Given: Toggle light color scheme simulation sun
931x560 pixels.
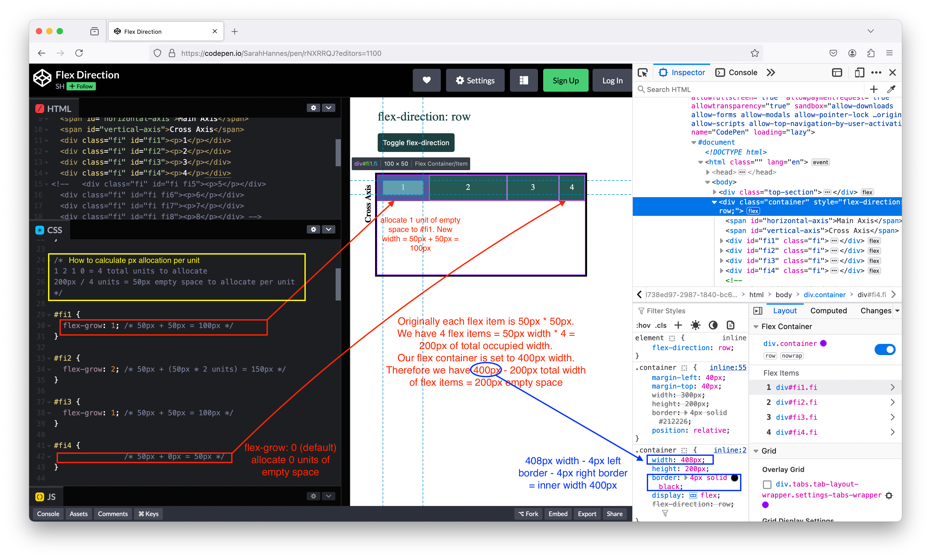Looking at the screenshot, I should pos(695,325).
